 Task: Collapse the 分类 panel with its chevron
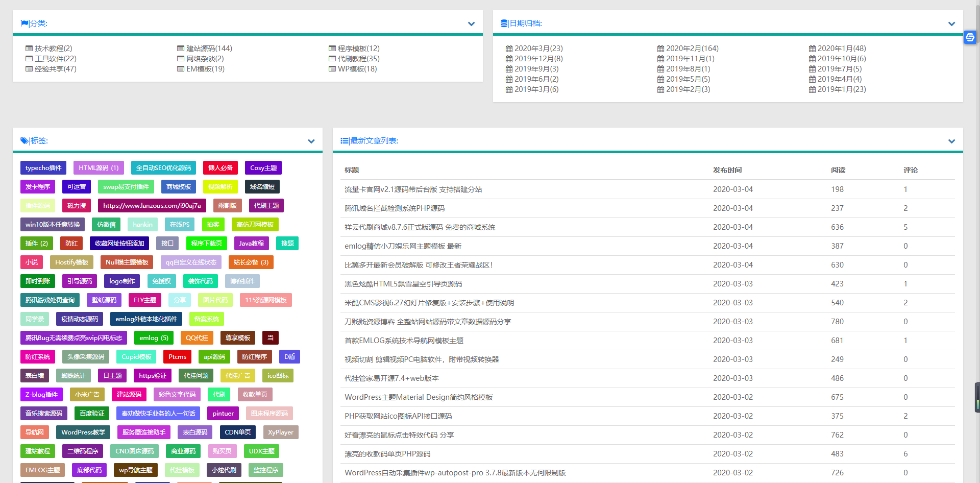pos(471,24)
